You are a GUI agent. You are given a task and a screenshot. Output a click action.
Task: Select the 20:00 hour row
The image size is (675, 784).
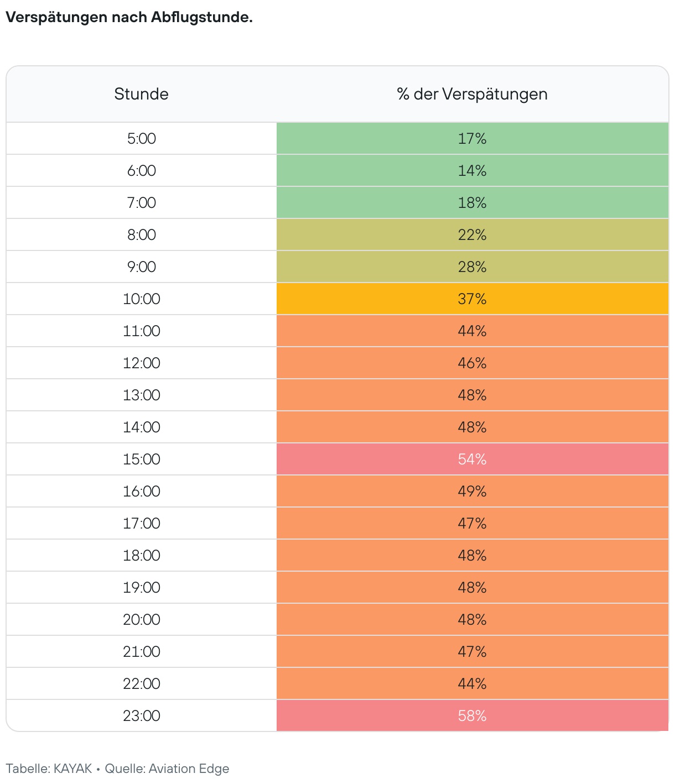tap(337, 619)
